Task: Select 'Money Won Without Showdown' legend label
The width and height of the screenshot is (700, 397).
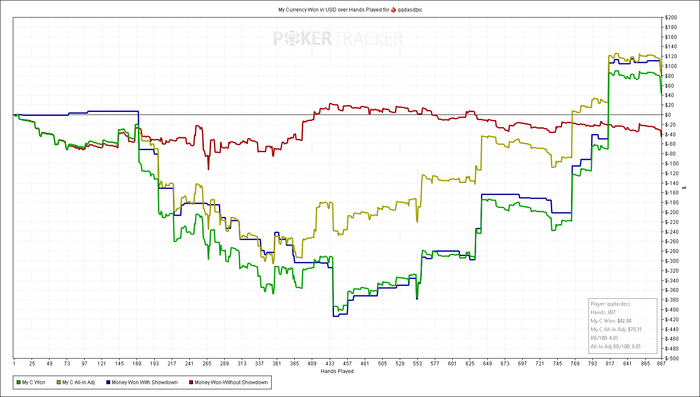Action: 231,382
